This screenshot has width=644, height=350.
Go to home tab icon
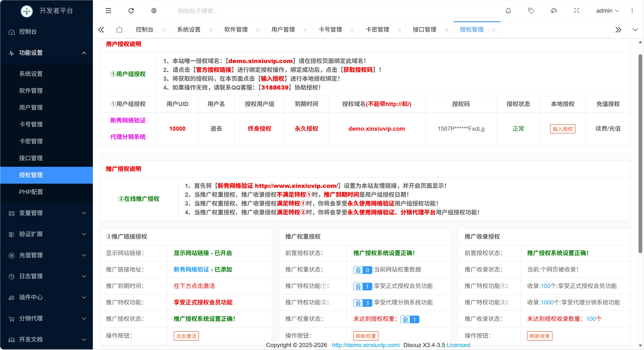120,30
